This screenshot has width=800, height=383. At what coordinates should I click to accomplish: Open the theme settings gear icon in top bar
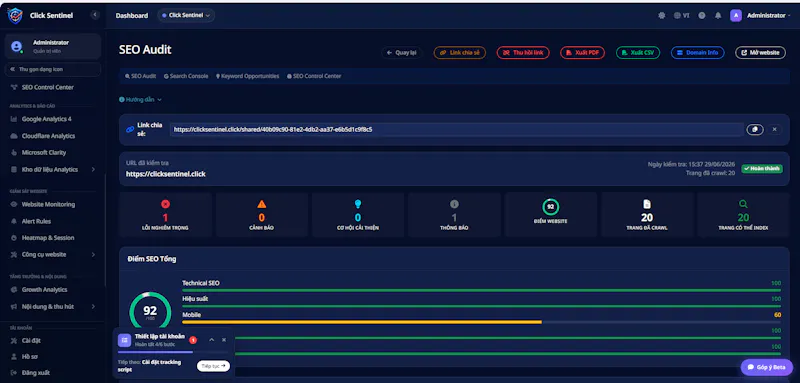click(662, 16)
